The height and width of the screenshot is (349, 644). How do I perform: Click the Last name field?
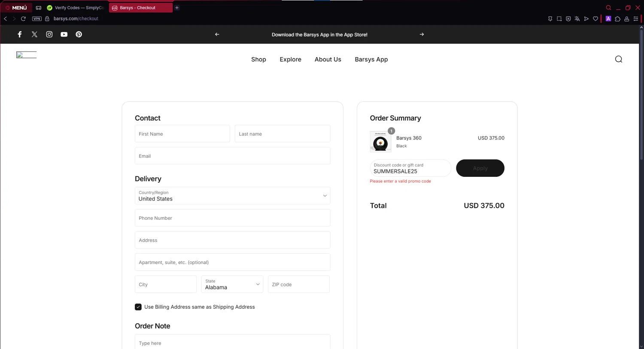pyautogui.click(x=283, y=134)
